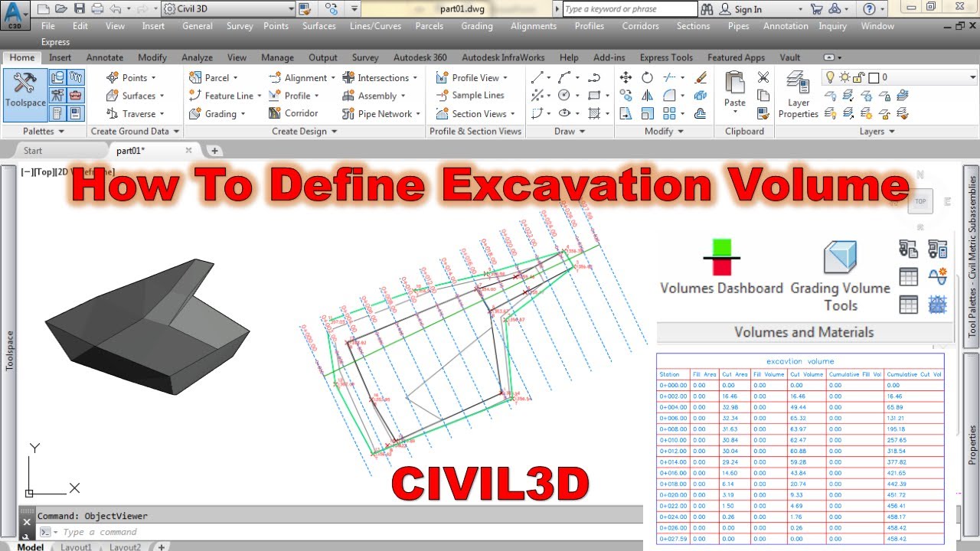
Task: Open the layer list dropdown showing 0
Action: (x=972, y=77)
